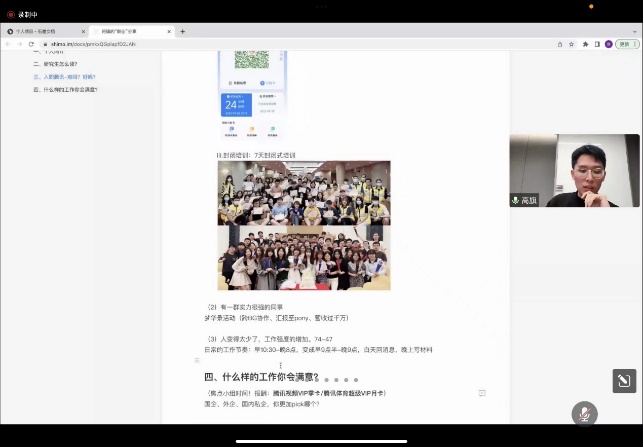Open the green update button menu
Viewport: 643px width, 447px height.
pyautogui.click(x=626, y=44)
